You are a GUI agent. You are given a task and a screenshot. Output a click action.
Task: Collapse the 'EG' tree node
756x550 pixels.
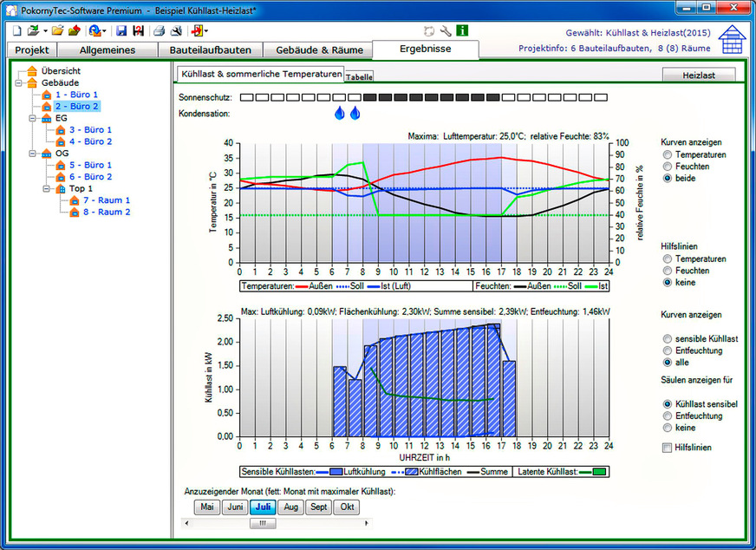33,118
